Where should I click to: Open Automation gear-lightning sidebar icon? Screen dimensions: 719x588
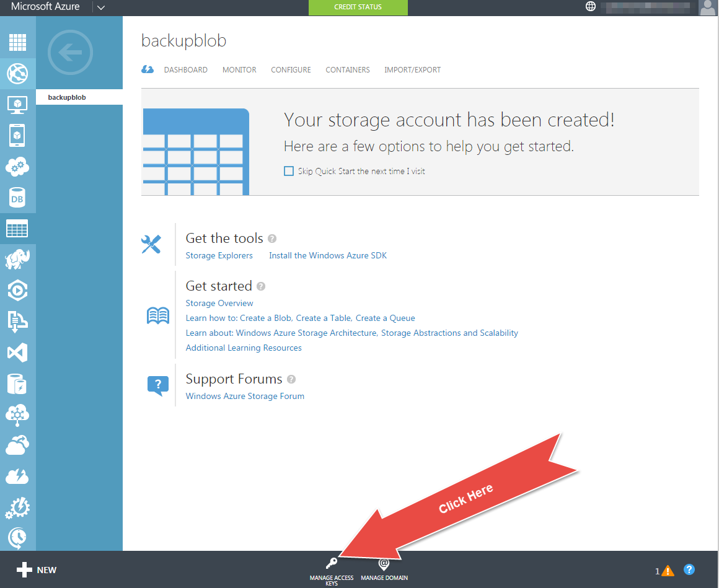[x=17, y=508]
